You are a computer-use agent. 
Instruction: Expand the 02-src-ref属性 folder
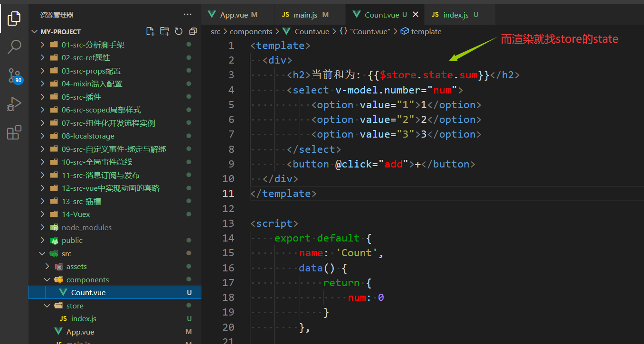pyautogui.click(x=43, y=58)
